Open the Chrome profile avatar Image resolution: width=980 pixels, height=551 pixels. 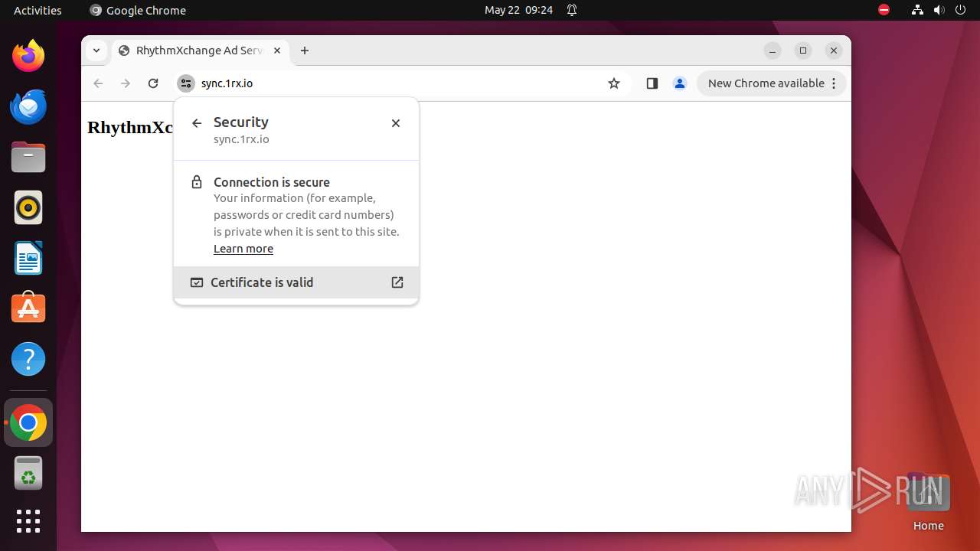[680, 83]
